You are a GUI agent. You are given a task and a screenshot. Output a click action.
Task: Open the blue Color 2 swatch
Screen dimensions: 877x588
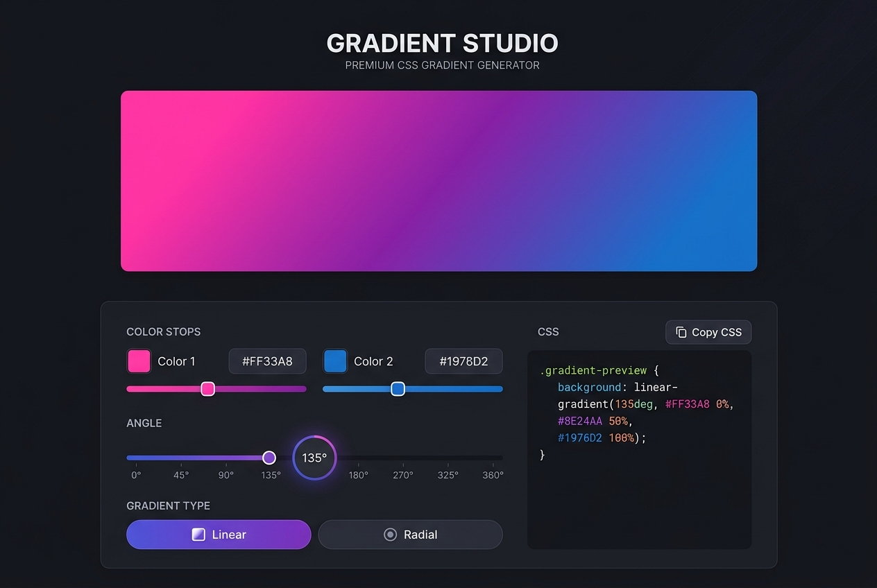(335, 361)
